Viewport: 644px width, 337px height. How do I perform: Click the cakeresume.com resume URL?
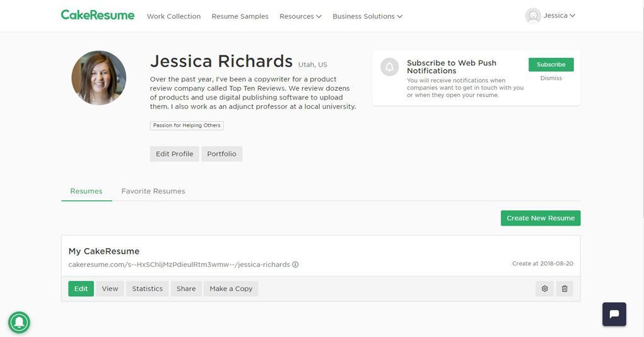[179, 265]
